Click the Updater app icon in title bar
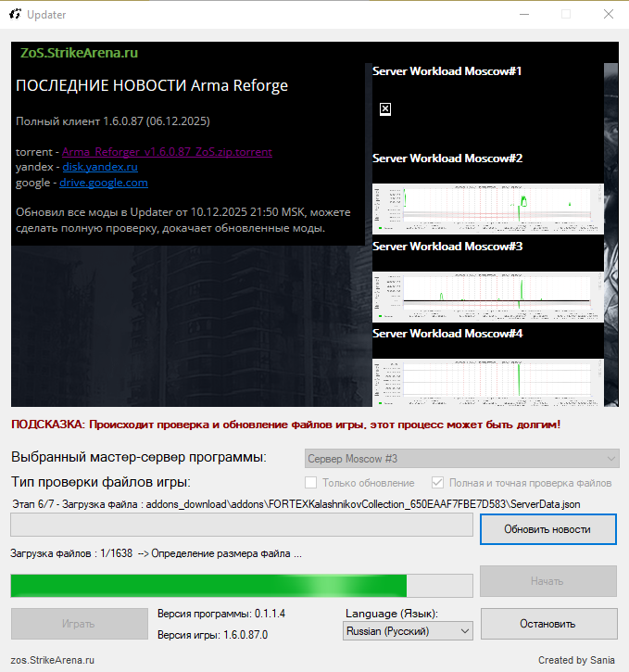Viewport: 629px width, 672px height. (x=13, y=15)
